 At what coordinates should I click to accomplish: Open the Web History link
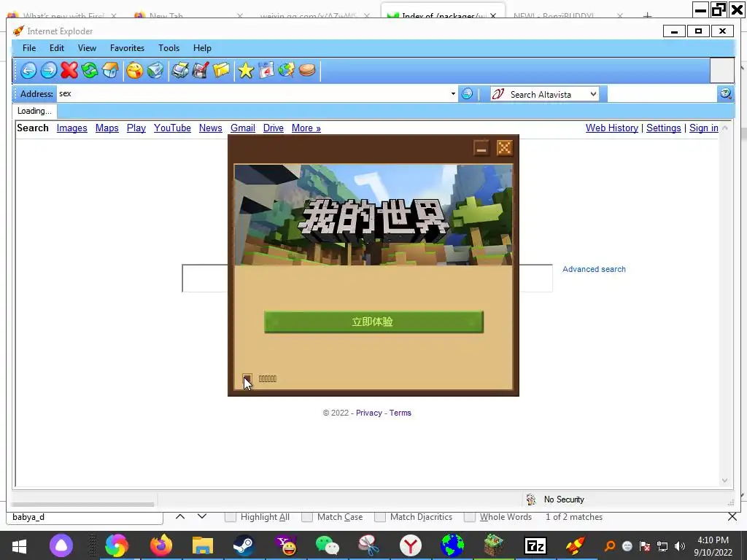pyautogui.click(x=612, y=128)
